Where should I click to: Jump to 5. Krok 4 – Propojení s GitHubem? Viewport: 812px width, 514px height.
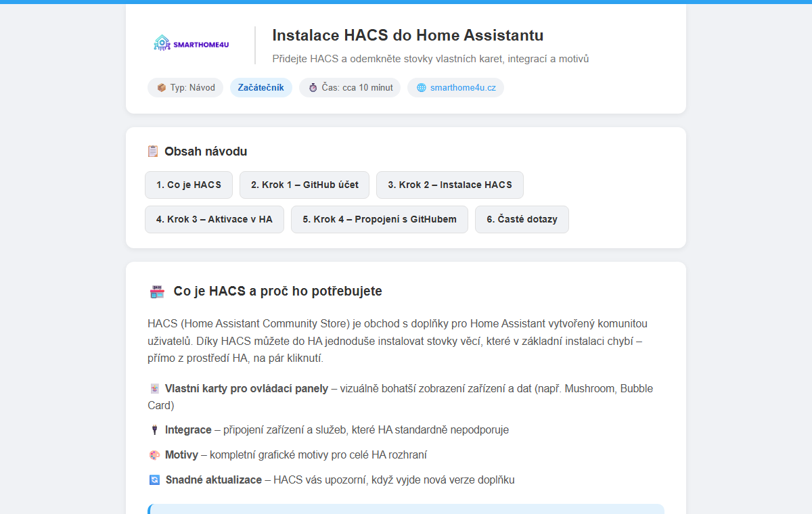[x=380, y=219]
